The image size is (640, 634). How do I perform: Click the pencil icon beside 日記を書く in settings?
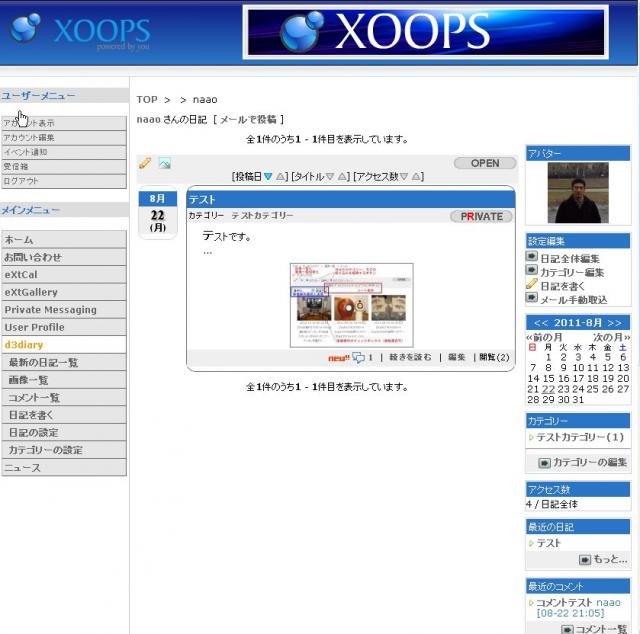[x=531, y=283]
